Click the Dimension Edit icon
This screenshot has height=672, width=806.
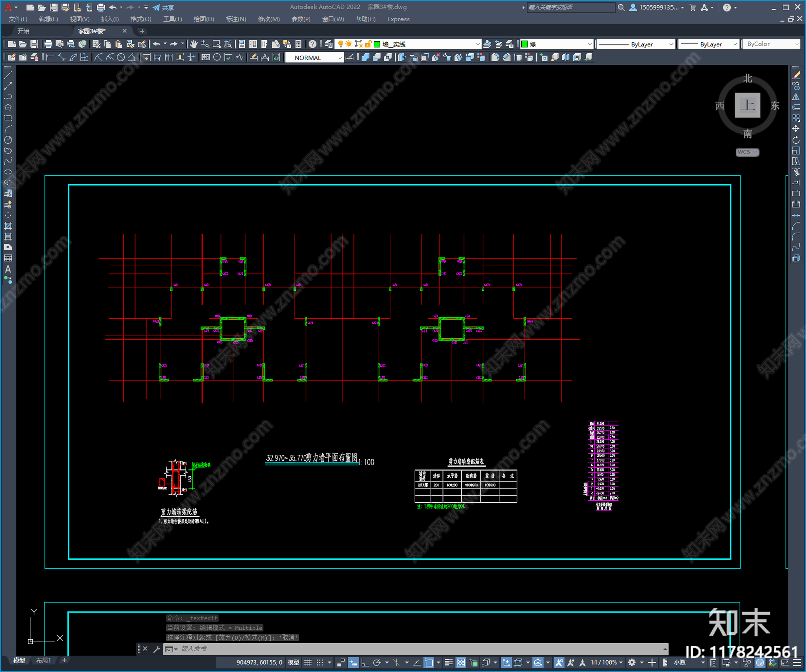[x=253, y=57]
